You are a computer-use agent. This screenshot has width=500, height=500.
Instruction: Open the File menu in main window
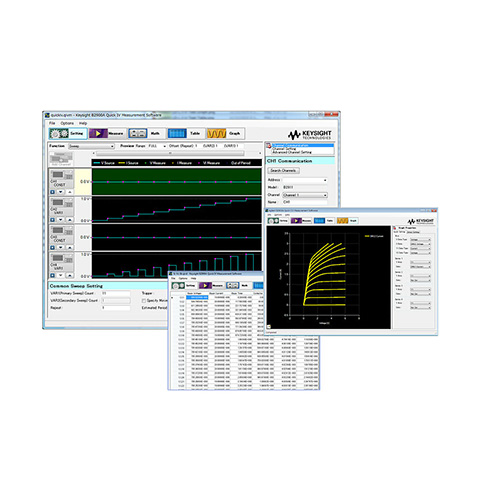point(52,123)
